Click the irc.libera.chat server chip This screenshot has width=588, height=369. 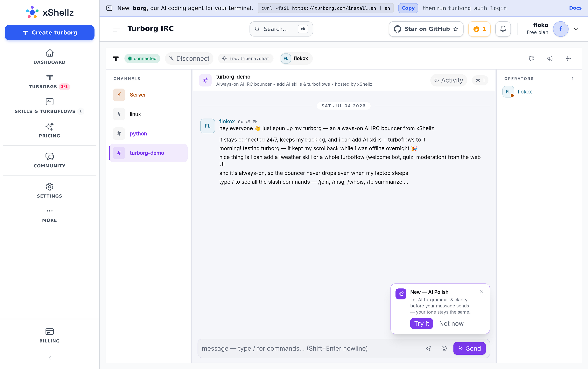[246, 58]
